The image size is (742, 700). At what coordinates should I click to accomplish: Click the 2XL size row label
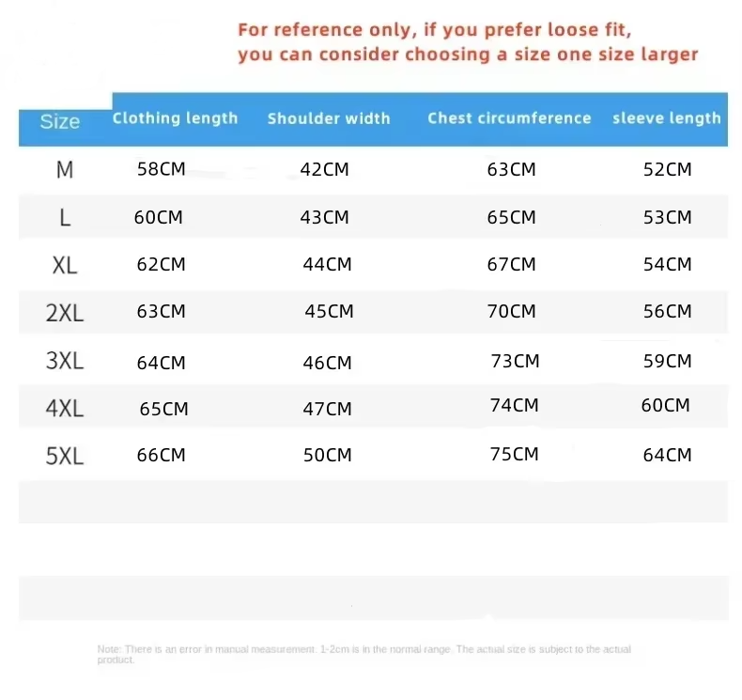(x=65, y=313)
